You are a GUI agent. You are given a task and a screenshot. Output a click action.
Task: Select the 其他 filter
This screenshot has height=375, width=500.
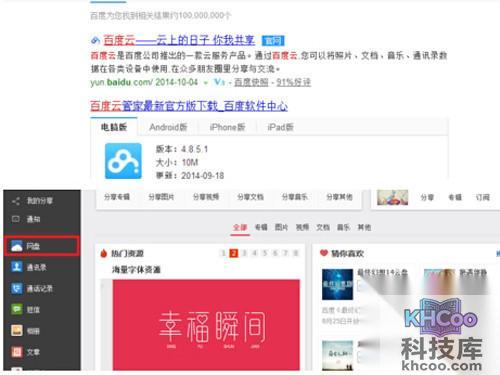coord(364,228)
